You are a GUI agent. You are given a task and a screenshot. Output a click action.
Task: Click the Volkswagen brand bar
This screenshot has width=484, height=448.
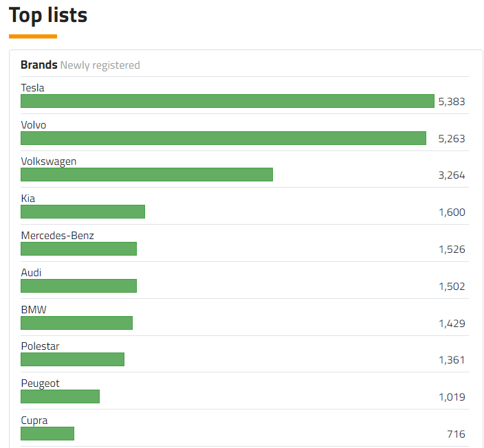tap(146, 175)
